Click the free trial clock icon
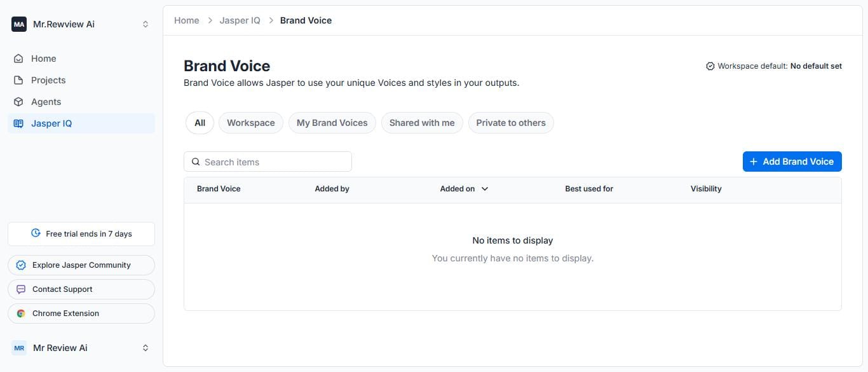Screen dimensions: 868x372 click(x=36, y=233)
